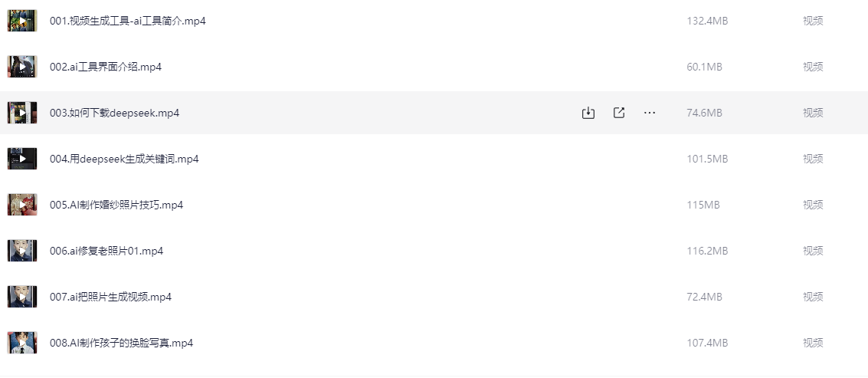Click the video thumbnail of 003.如何下载deepseek.mp4
Screen dimensions: 868x378
click(22, 113)
